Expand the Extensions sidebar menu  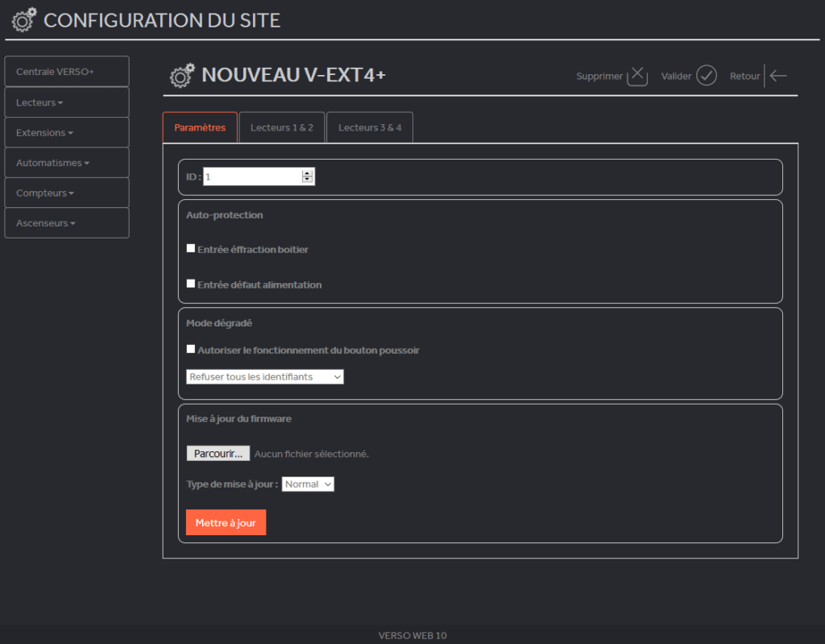tap(67, 132)
